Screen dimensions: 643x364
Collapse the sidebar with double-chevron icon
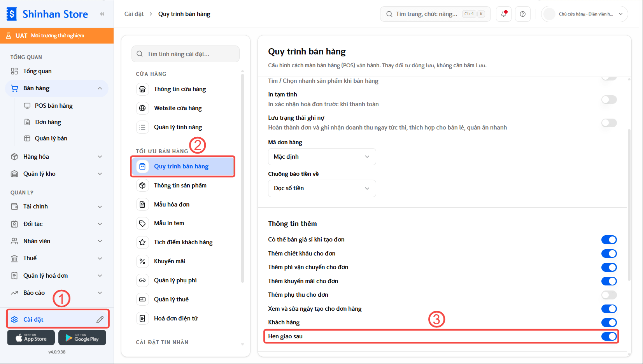[102, 14]
